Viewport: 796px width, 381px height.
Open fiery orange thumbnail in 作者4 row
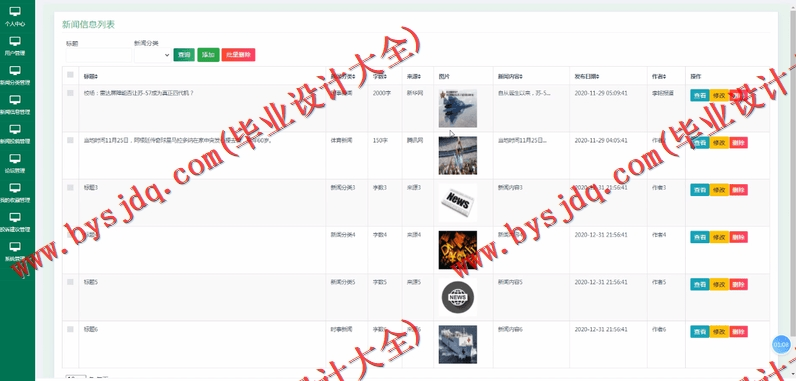click(x=457, y=250)
